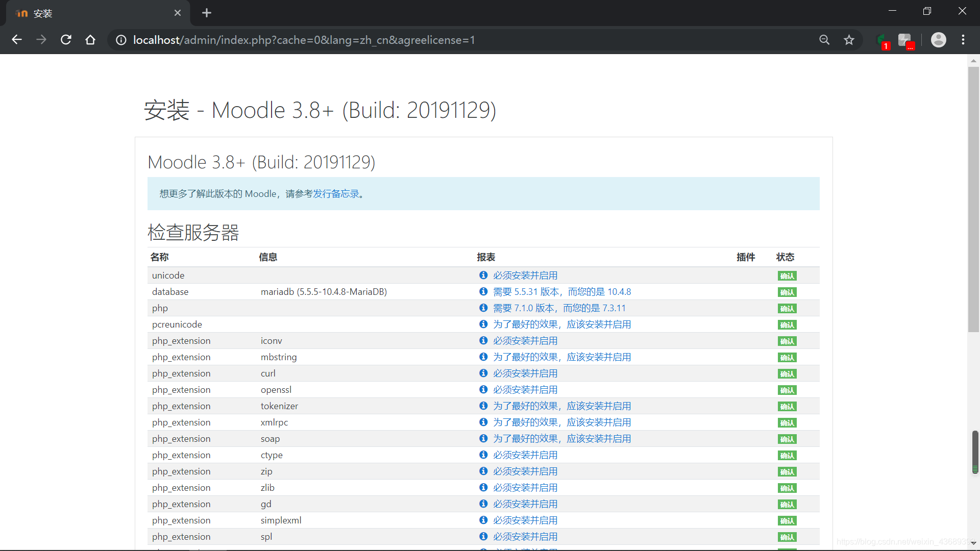This screenshot has height=551, width=980.
Task: Open the Chrome profile avatar icon
Action: click(x=938, y=40)
